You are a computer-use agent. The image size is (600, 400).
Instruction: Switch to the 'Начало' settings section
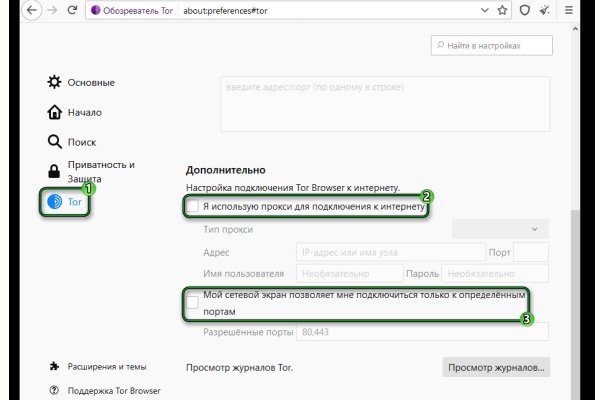(x=84, y=112)
